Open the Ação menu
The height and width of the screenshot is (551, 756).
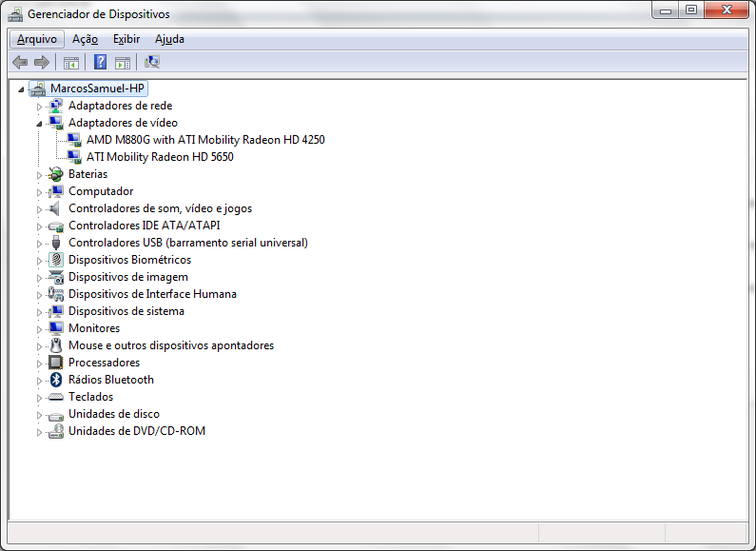(x=85, y=39)
